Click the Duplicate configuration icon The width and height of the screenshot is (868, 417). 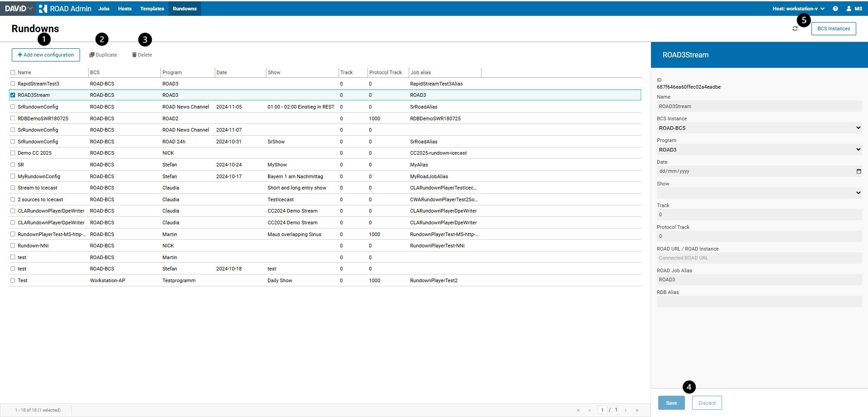[92, 55]
